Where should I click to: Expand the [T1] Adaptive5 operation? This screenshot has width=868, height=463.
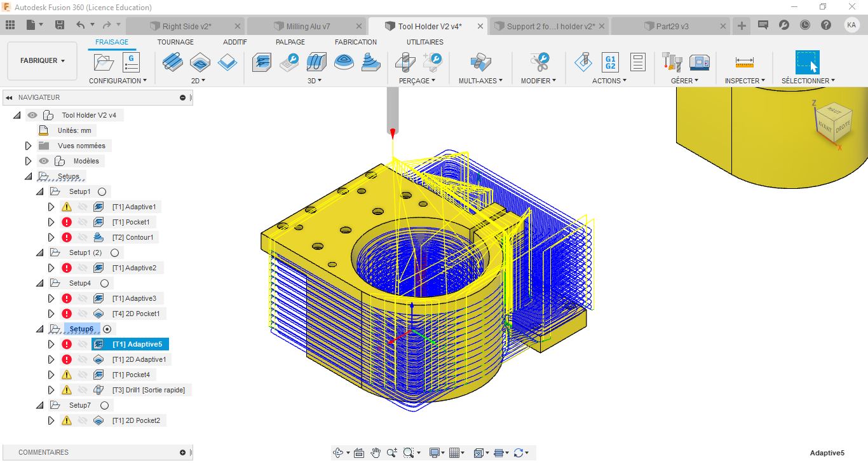pos(51,344)
